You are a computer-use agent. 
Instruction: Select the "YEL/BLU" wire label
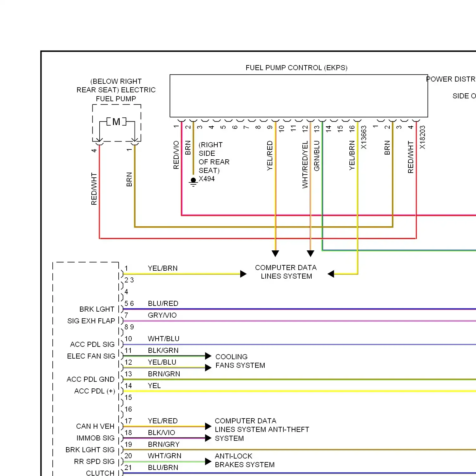pos(162,362)
